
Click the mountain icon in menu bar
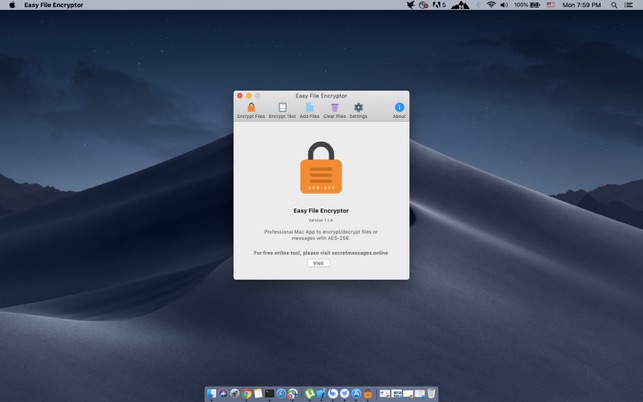coord(460,5)
